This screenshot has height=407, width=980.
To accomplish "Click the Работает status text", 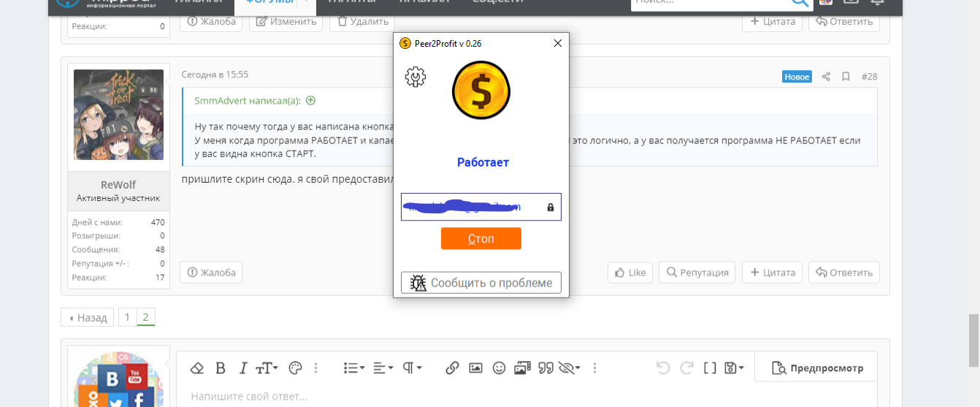I will point(483,162).
